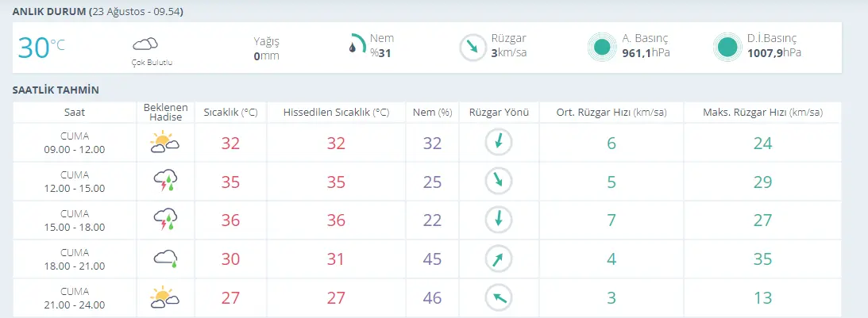
Task: Click the rainy cloud icon for 18.00 - 21.00
Action: [x=164, y=257]
